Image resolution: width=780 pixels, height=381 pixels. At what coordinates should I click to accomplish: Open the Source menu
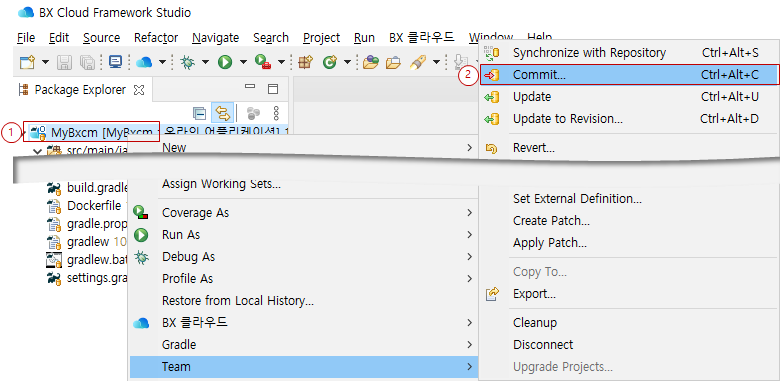(101, 38)
